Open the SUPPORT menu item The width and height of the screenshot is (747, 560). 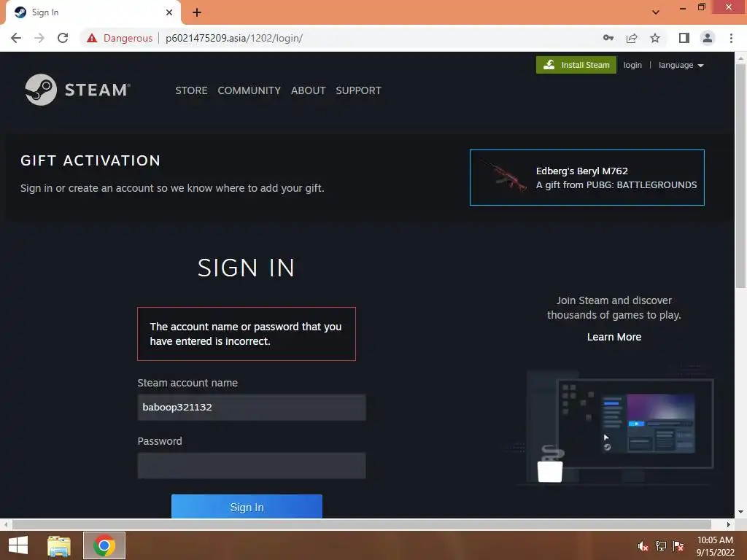[x=358, y=90]
